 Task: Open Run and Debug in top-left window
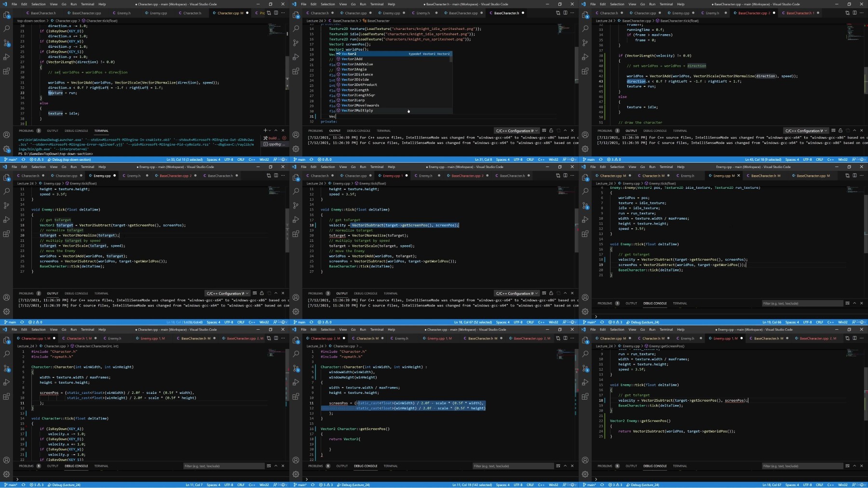point(6,57)
